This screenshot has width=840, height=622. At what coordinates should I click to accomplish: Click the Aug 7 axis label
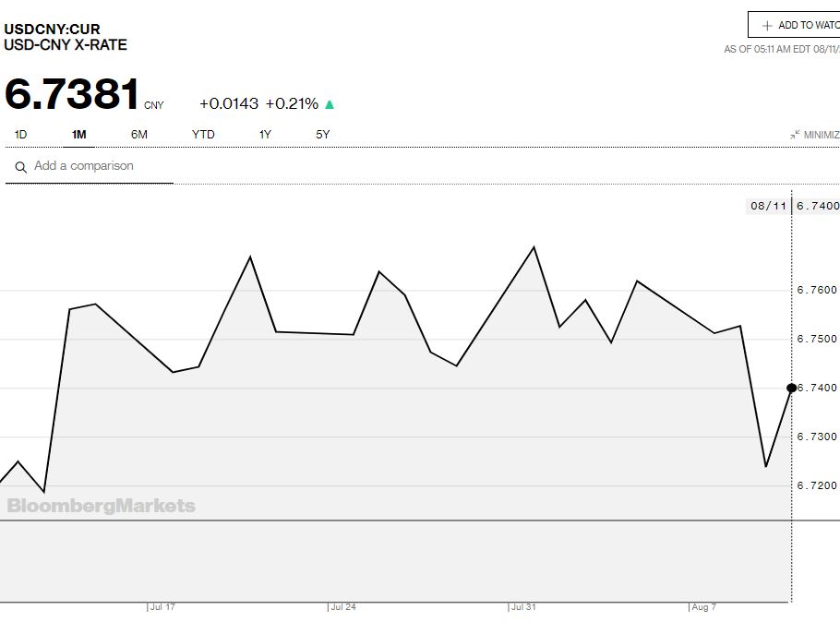click(704, 607)
